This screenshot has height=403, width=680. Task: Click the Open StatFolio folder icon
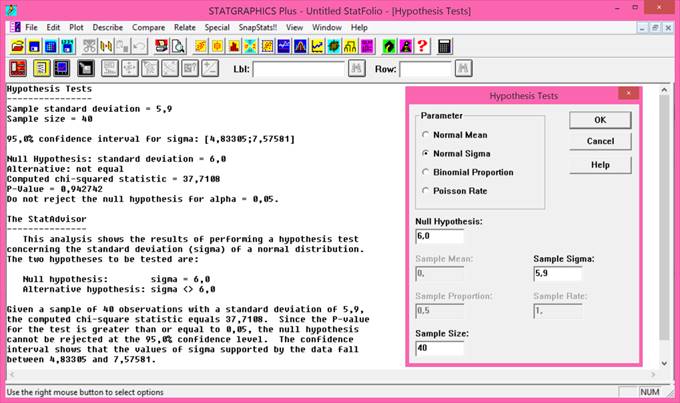point(18,46)
